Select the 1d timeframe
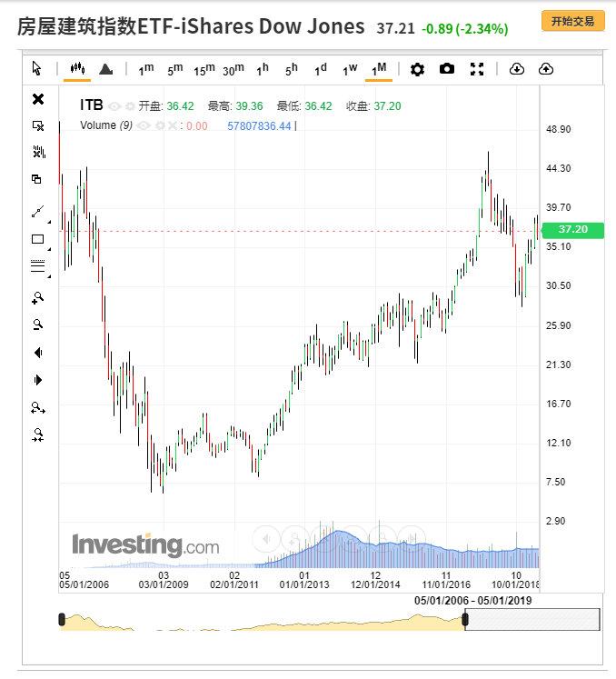The height and width of the screenshot is (679, 616). (x=321, y=69)
